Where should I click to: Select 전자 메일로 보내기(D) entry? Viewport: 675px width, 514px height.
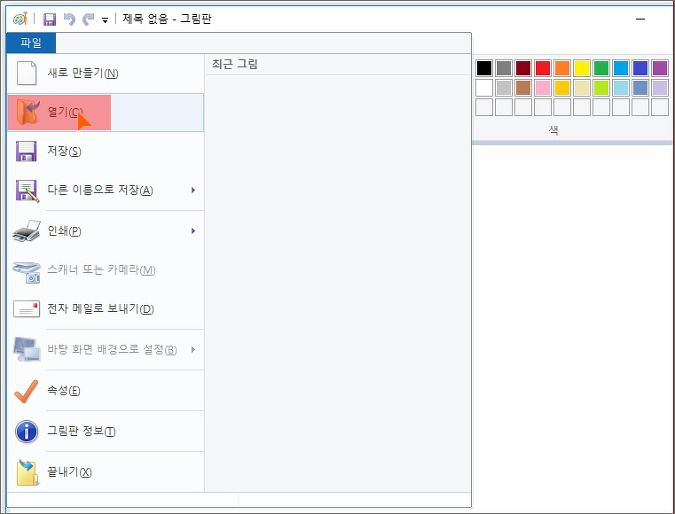coord(105,309)
